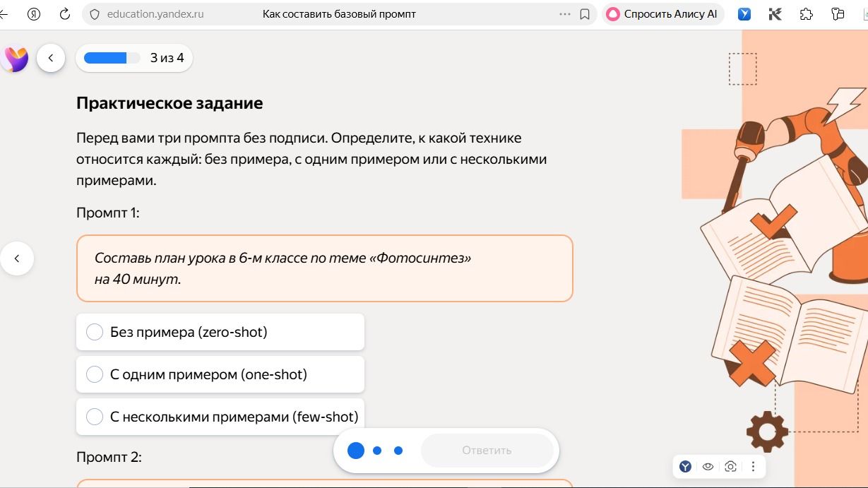Image resolution: width=868 pixels, height=488 pixels.
Task: Click the large active blue pagination dot
Action: [x=356, y=451]
